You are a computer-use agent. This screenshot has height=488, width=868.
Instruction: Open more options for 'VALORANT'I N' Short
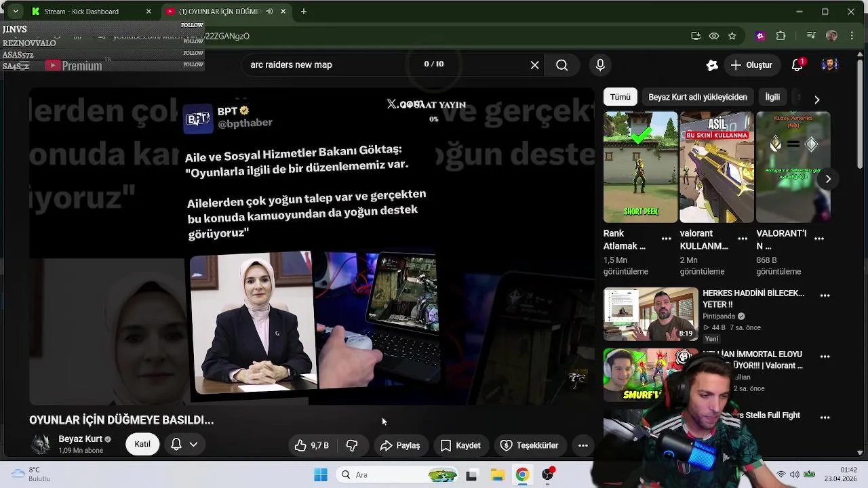[x=819, y=239]
